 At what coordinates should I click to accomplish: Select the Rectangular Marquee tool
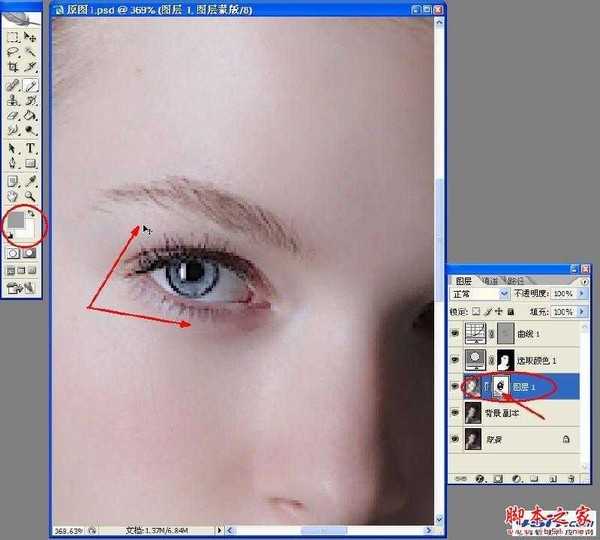[x=13, y=37]
